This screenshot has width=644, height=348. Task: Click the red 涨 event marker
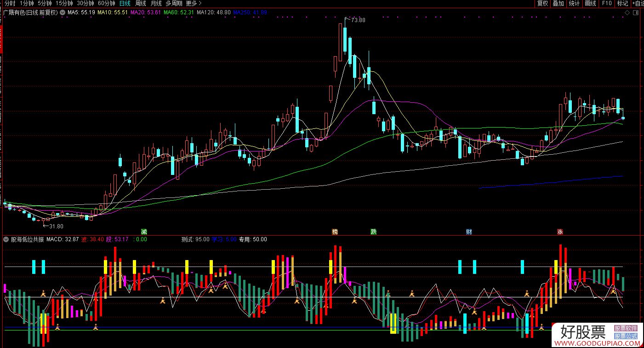coord(560,232)
